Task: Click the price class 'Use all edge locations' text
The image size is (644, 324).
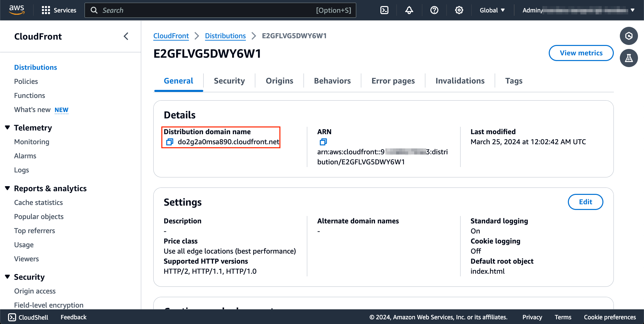Action: (x=230, y=251)
